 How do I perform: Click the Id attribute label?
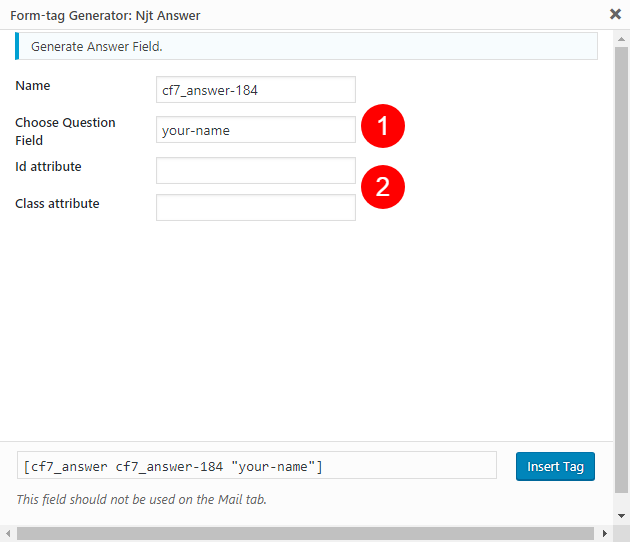click(x=48, y=166)
